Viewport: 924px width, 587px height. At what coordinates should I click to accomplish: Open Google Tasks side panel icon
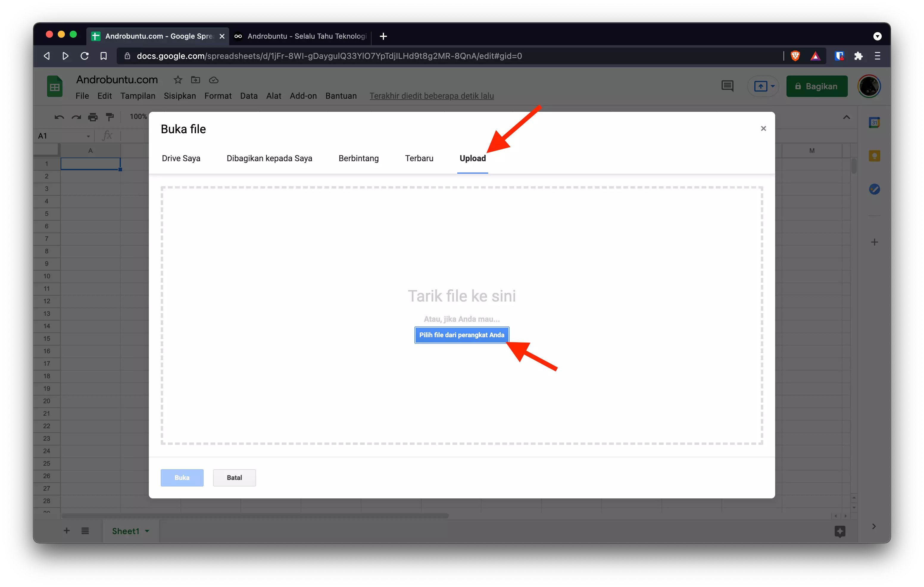[874, 189]
